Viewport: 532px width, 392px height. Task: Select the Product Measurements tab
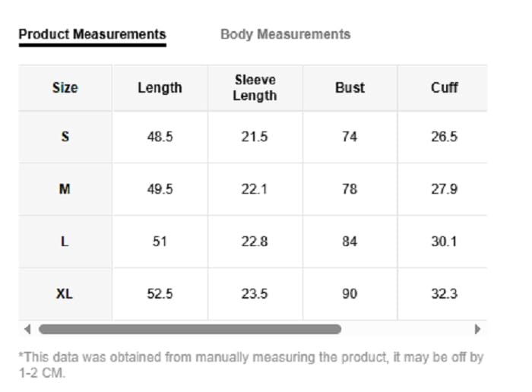coord(92,34)
